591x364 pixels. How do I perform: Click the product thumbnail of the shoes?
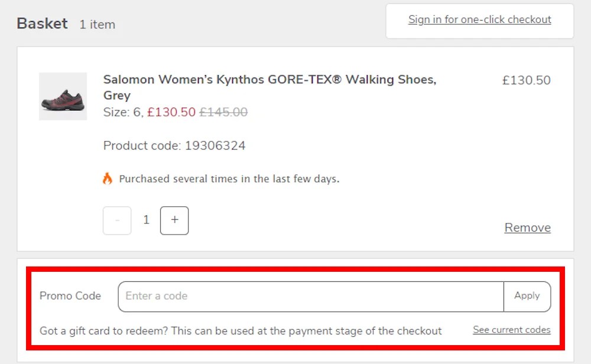[63, 96]
